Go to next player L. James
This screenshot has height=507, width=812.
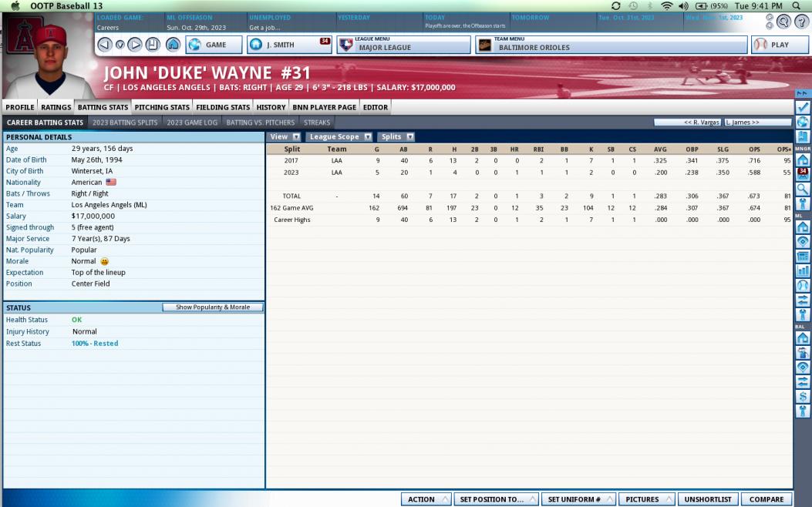point(757,123)
